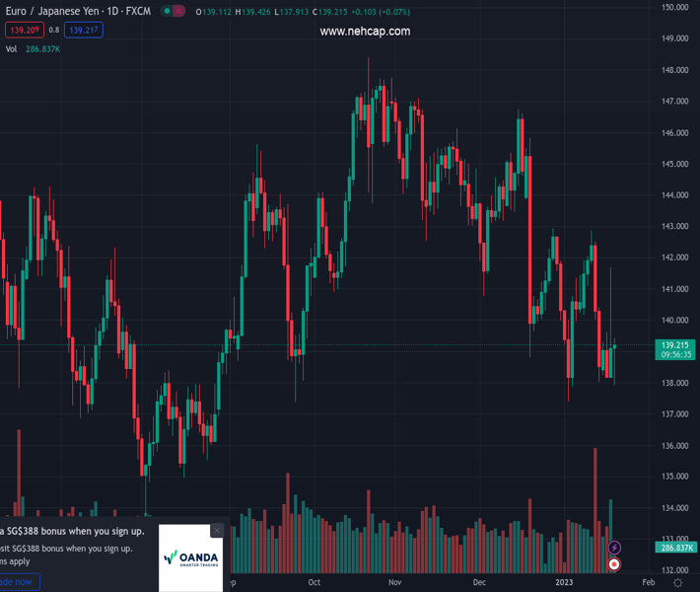Click the 2023 label on time axis
The width and height of the screenshot is (700, 592).
click(x=564, y=583)
